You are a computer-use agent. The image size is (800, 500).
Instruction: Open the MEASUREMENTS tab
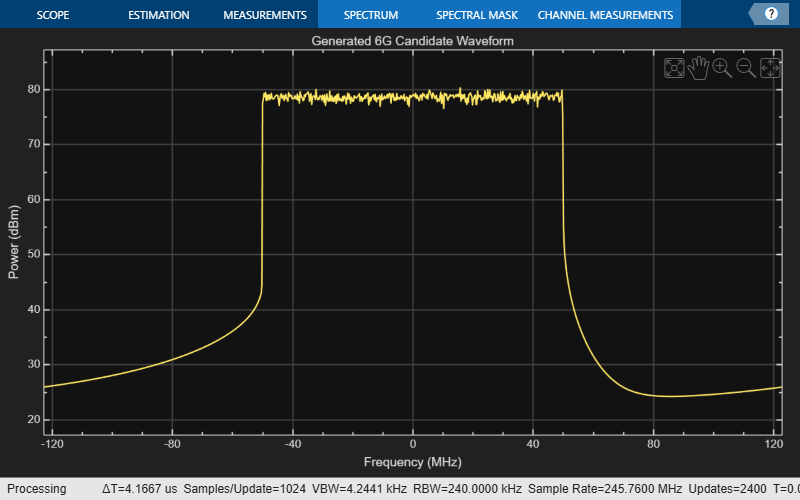(265, 15)
